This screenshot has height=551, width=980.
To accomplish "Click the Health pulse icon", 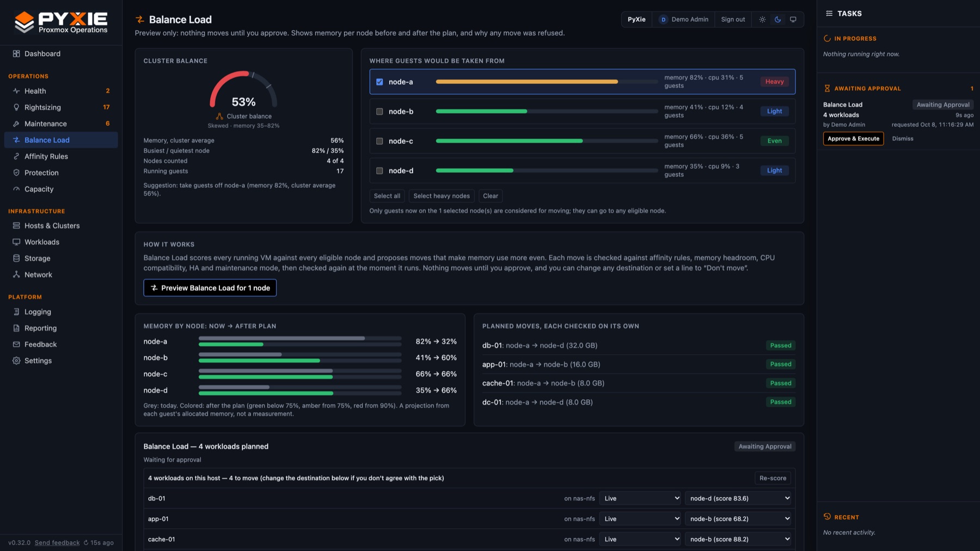I will point(16,91).
